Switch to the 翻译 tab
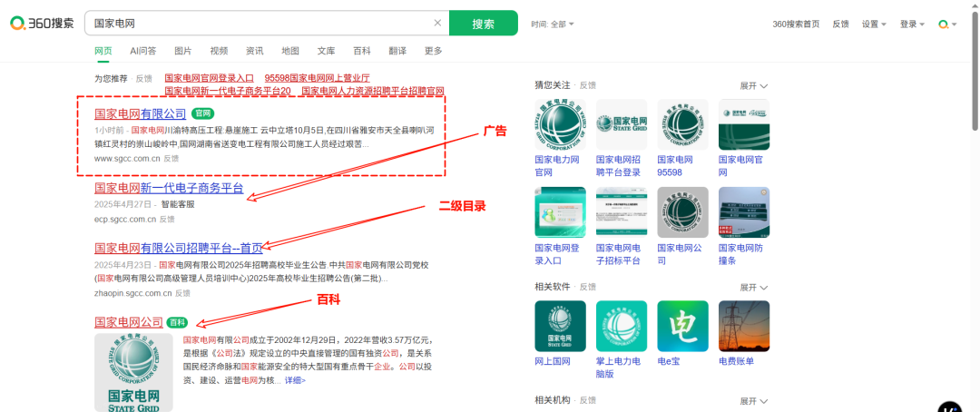Screen dimensions: 980x412 click(x=397, y=51)
